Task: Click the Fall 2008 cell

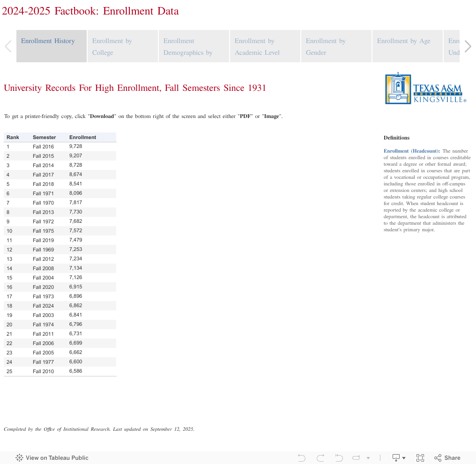Action: click(44, 269)
